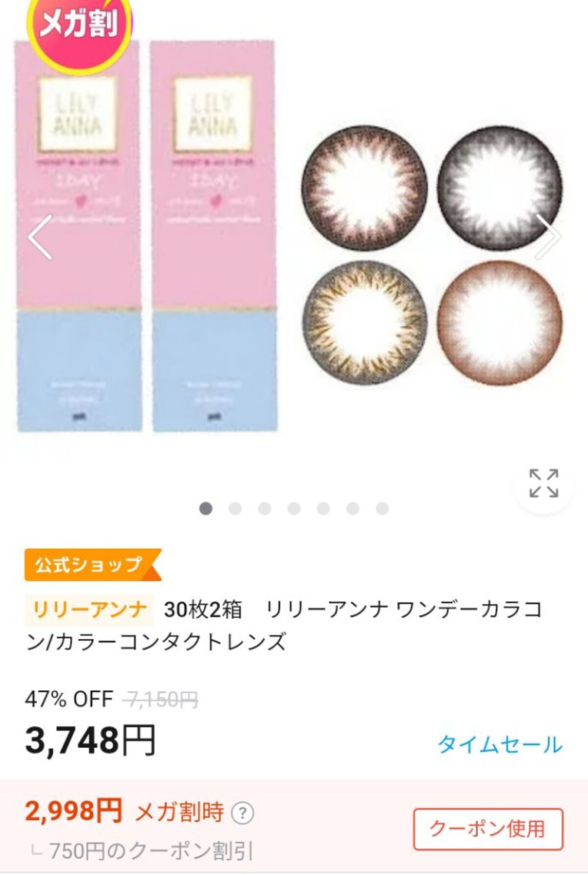This screenshot has width=588, height=875.
Task: Click the クーポン使用 button
Action: tap(488, 829)
